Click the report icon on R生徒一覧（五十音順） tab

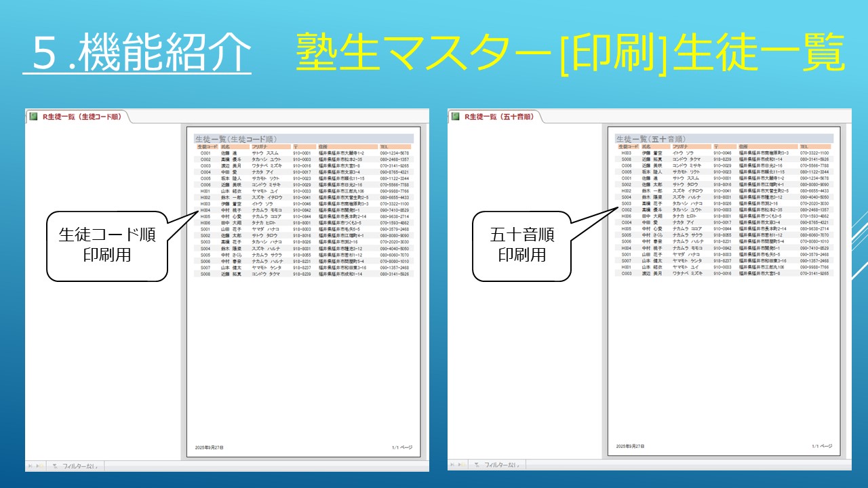[x=455, y=117]
